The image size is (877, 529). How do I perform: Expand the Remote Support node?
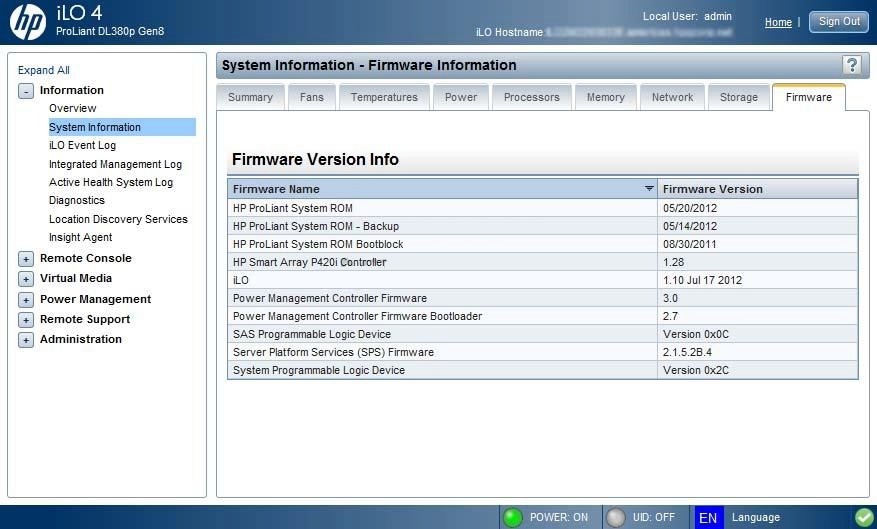click(26, 320)
